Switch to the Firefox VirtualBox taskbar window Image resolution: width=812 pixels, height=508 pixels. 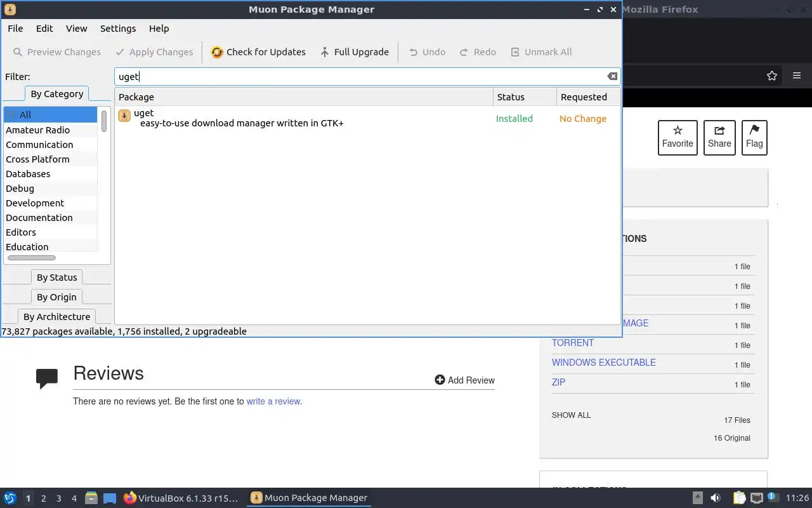pos(181,498)
